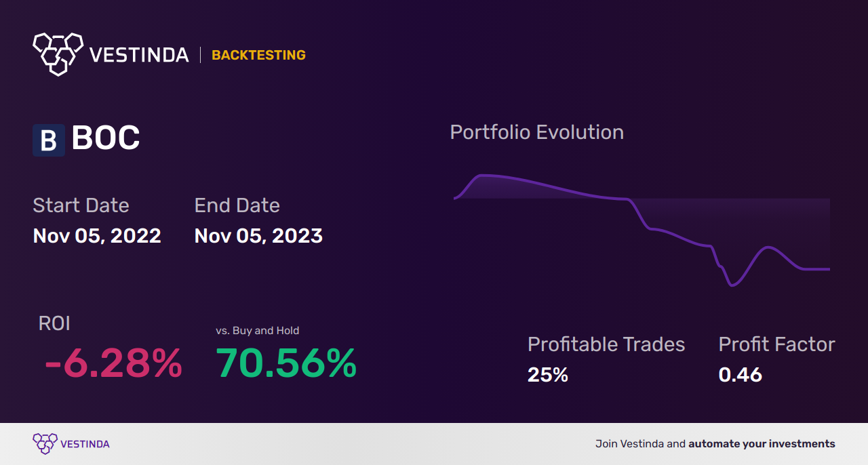Open the Portfolio Evolution chart title

pyautogui.click(x=536, y=132)
